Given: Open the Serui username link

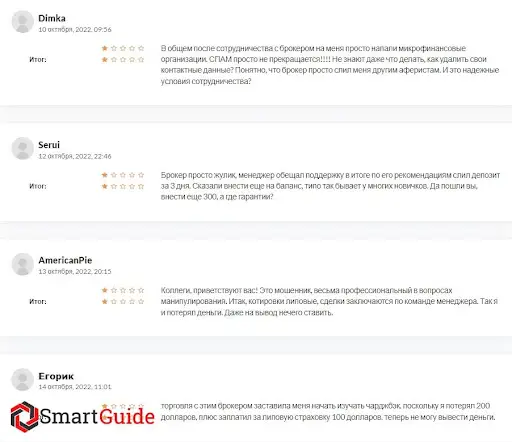Looking at the screenshot, I should (49, 145).
